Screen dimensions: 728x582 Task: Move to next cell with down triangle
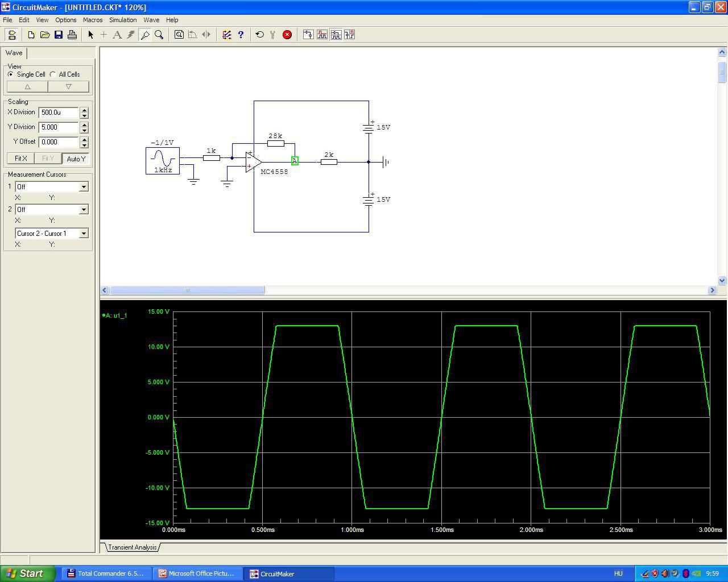68,86
